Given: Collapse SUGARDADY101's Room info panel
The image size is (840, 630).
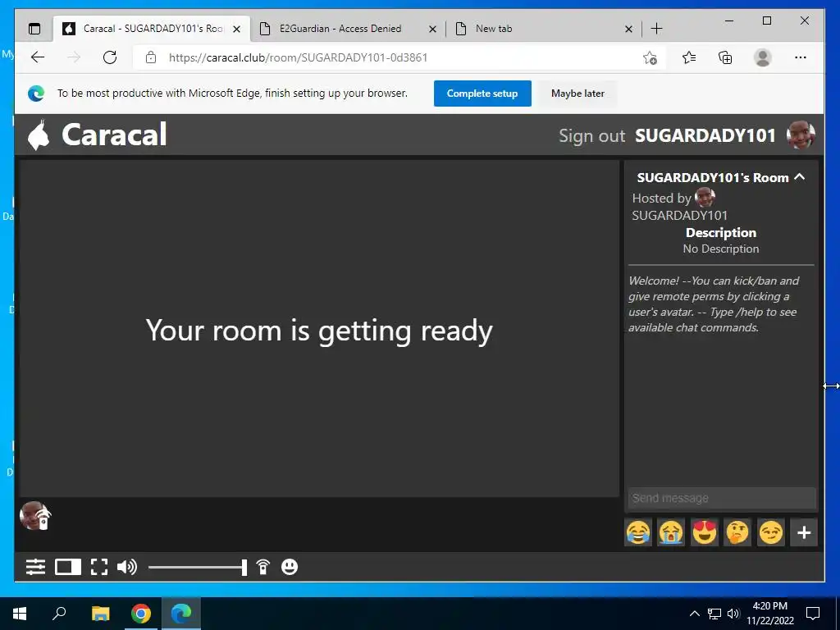Looking at the screenshot, I should (800, 177).
